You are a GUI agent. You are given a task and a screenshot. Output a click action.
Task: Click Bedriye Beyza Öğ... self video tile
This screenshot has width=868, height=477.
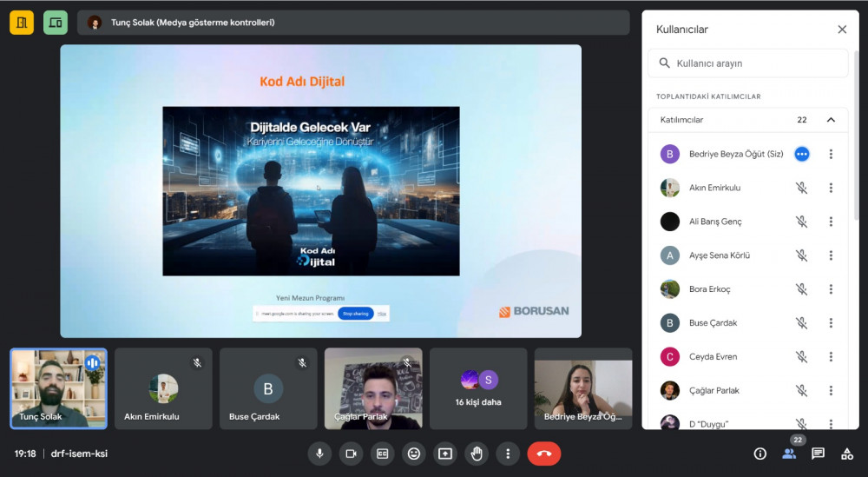point(583,388)
